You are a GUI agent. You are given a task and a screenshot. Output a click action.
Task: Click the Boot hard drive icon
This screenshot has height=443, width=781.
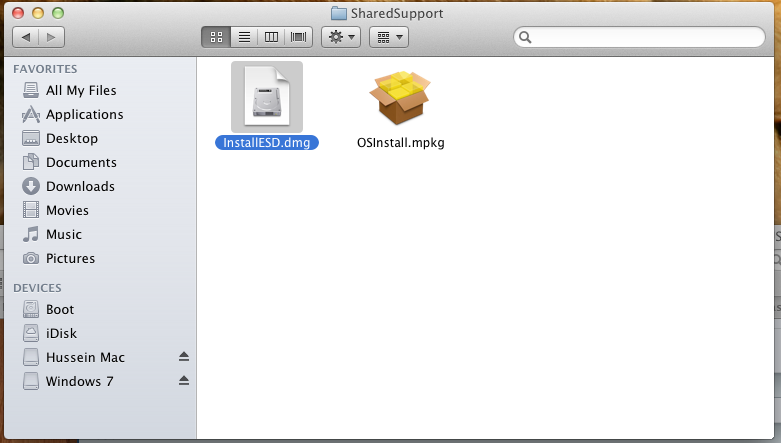31,309
